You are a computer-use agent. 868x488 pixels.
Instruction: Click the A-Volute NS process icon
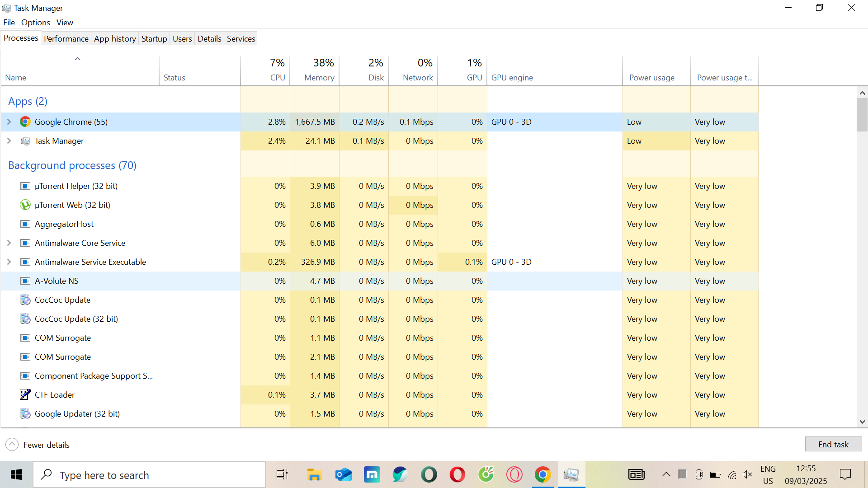tap(25, 281)
